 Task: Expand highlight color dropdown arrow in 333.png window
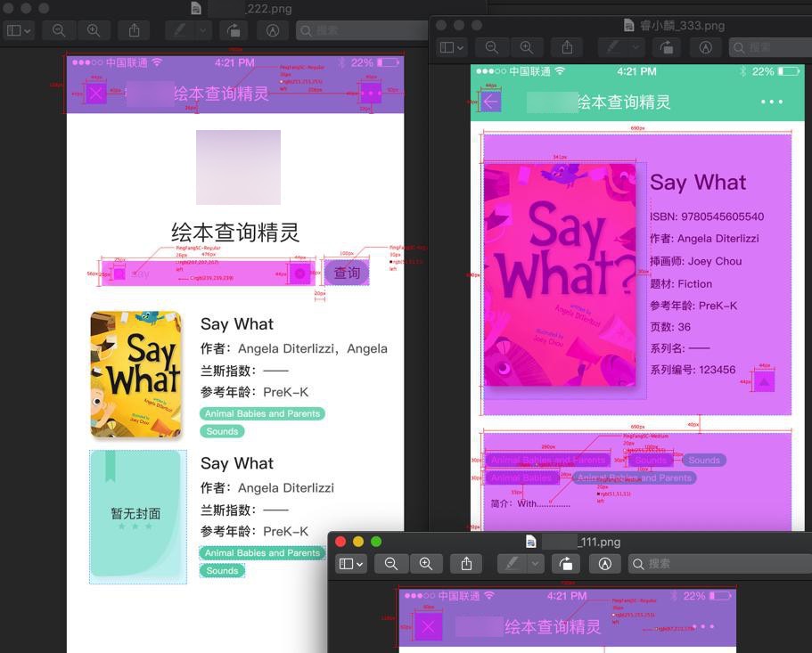pos(636,47)
